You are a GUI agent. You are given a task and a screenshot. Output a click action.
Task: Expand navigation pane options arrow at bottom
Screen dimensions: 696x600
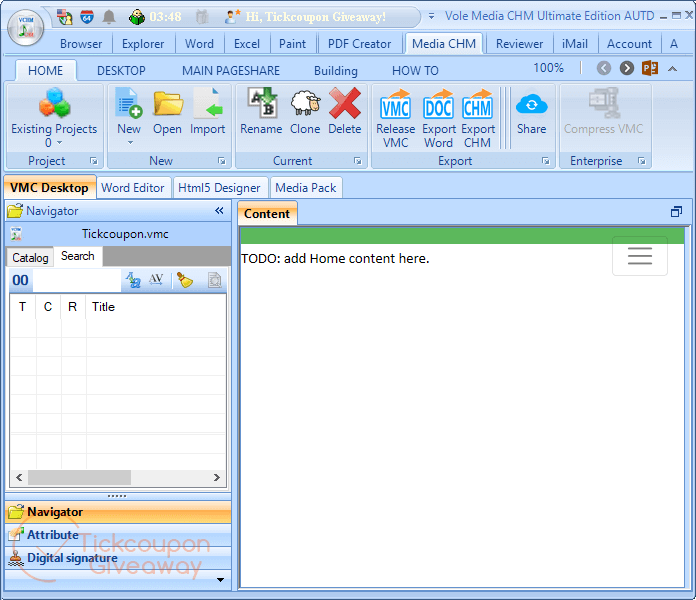click(x=220, y=580)
